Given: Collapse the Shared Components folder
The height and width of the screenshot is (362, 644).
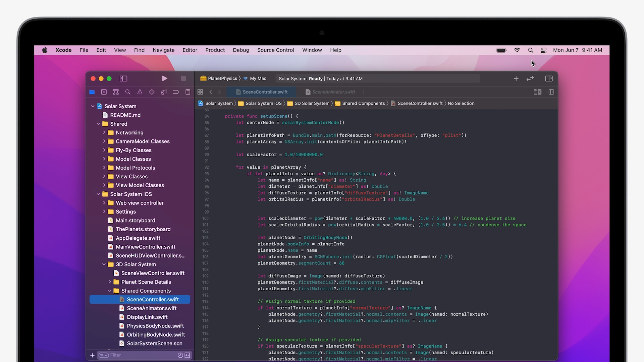Looking at the screenshot, I should coord(110,291).
